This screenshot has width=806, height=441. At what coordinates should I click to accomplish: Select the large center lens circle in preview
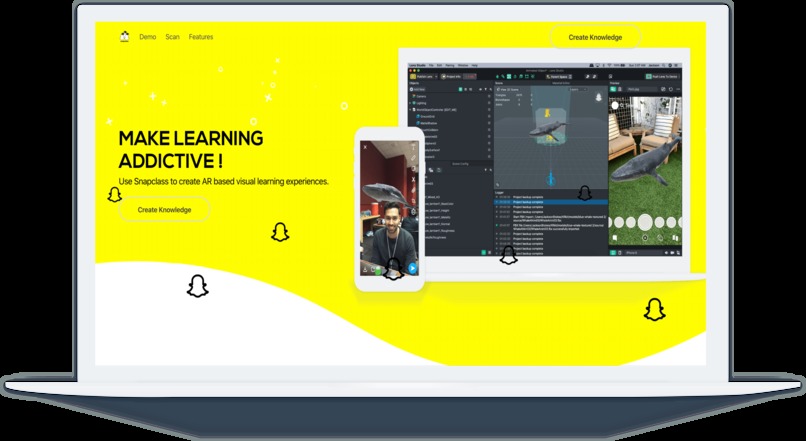(x=645, y=222)
